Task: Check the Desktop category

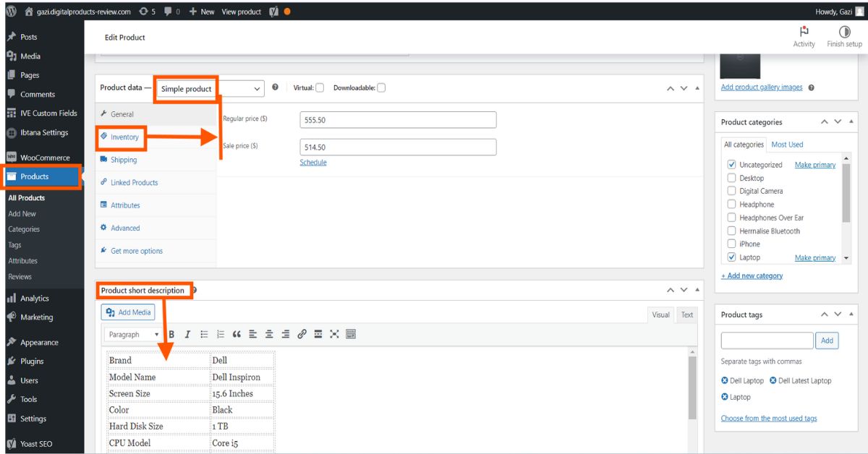Action: [x=731, y=178]
